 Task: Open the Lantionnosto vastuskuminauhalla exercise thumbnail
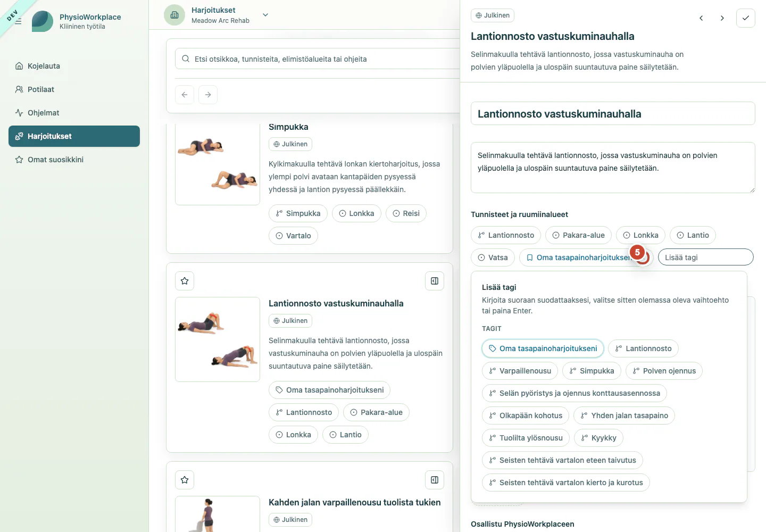tap(218, 339)
